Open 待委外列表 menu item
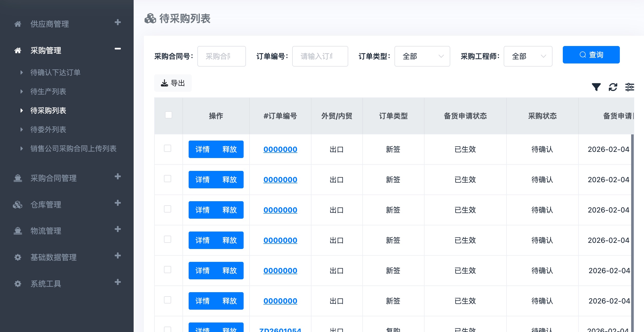644x332 pixels. pyautogui.click(x=48, y=130)
